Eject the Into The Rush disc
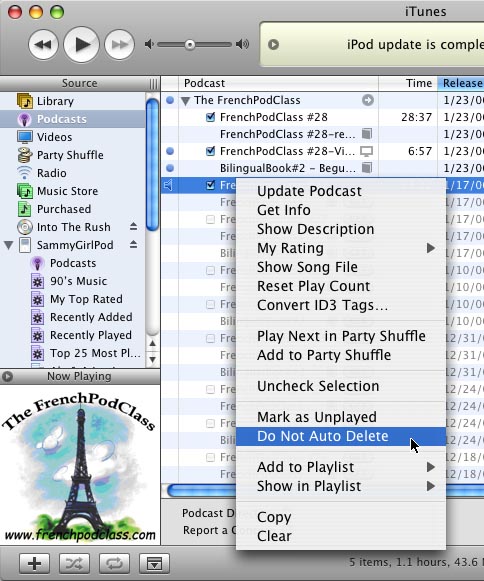 [x=133, y=226]
